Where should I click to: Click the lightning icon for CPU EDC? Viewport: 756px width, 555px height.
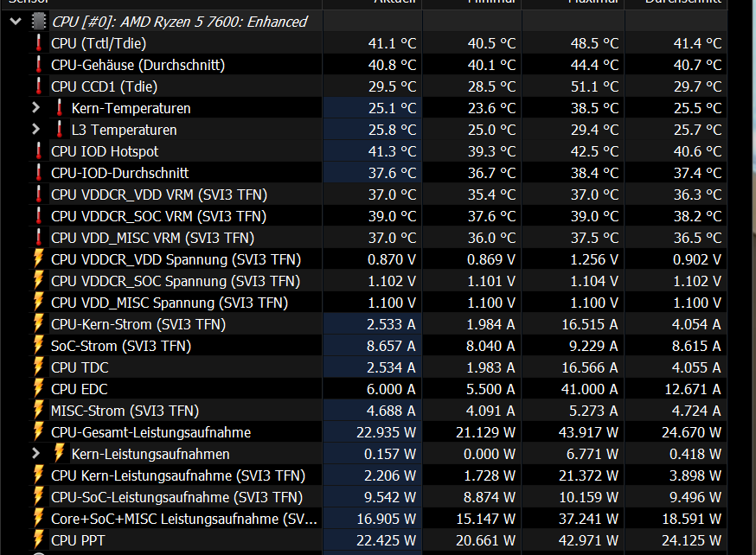(39, 389)
